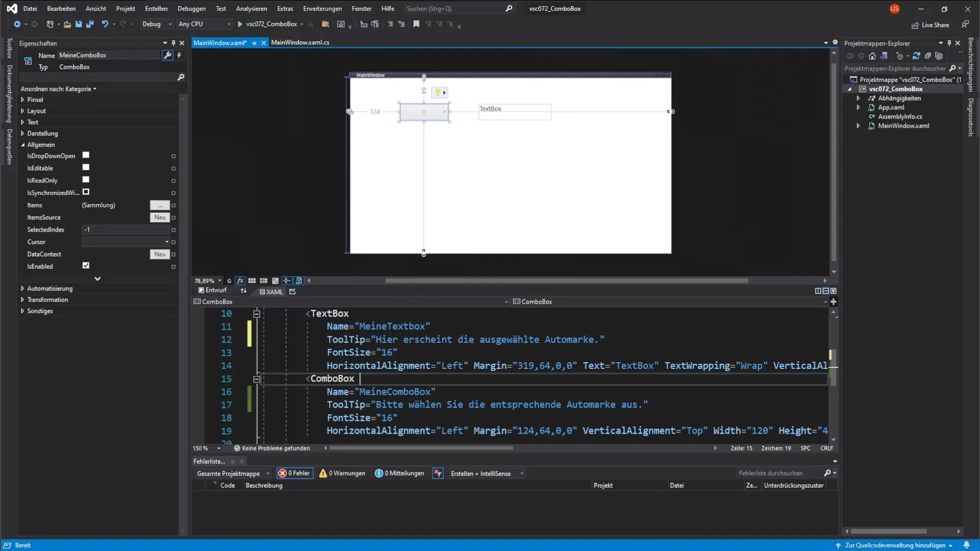980x551 pixels.
Task: Show all files in Projektmappen-Explorer
Action: (939, 56)
